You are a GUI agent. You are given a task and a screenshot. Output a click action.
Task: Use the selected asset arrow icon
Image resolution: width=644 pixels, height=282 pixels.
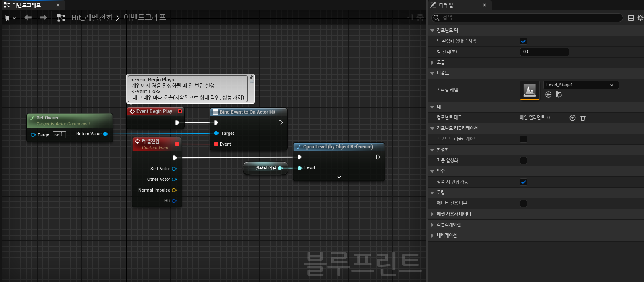click(548, 94)
